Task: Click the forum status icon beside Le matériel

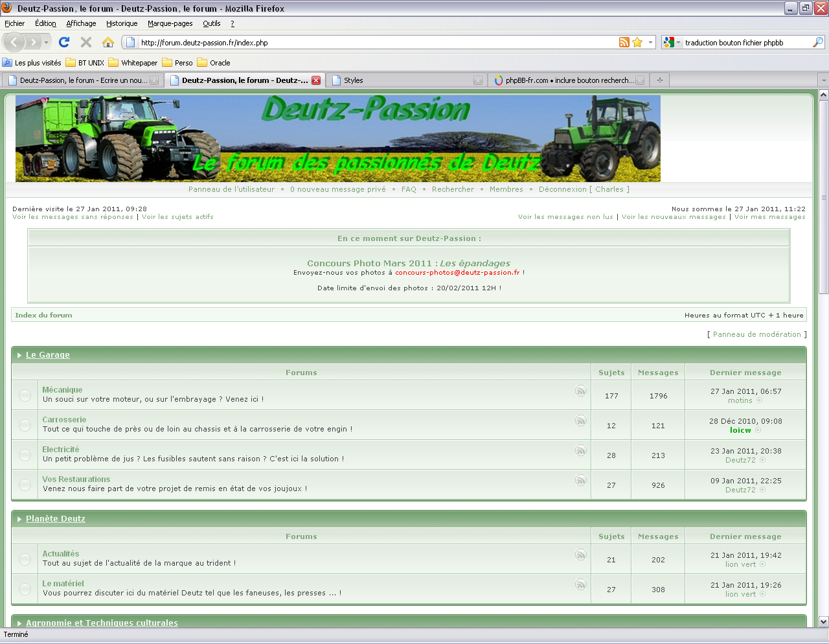Action: (25, 589)
